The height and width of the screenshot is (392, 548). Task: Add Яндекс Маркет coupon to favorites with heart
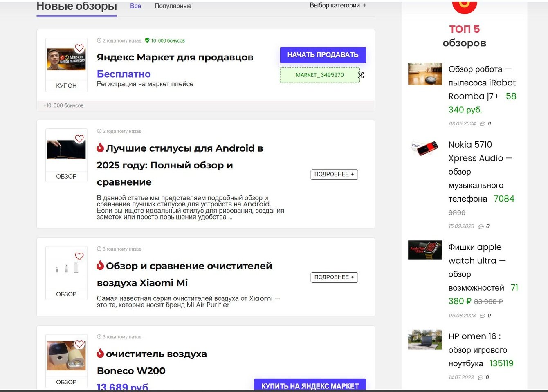tap(79, 48)
